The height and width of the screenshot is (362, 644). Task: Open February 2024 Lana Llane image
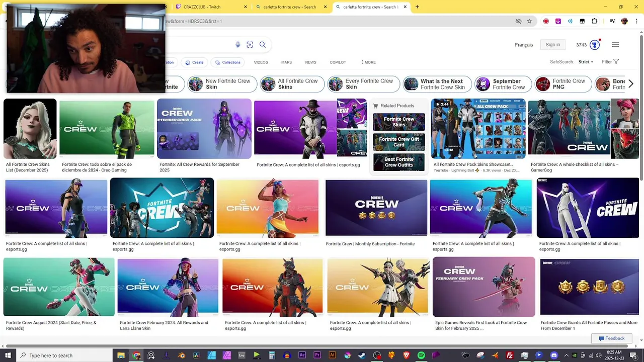click(x=168, y=287)
